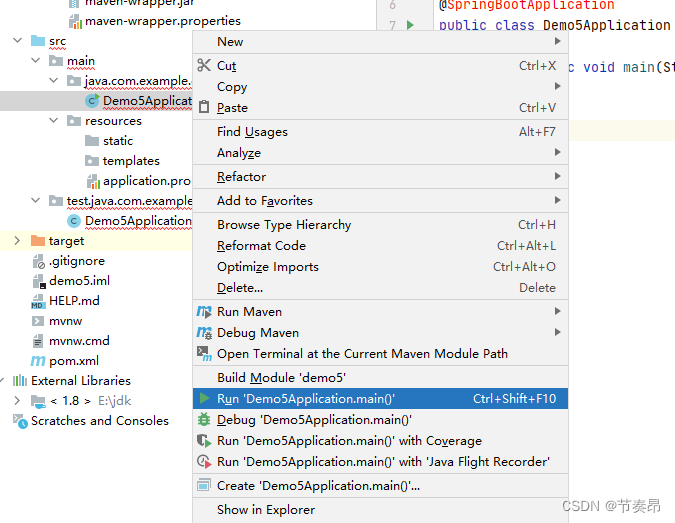Click the demo5.iml file icon
Image resolution: width=675 pixels, height=523 pixels.
click(39, 281)
